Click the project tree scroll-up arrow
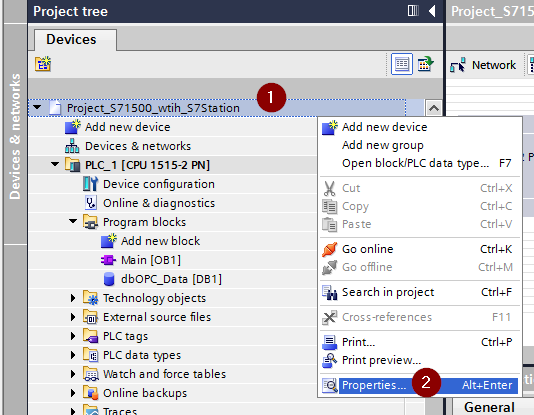 (x=434, y=108)
